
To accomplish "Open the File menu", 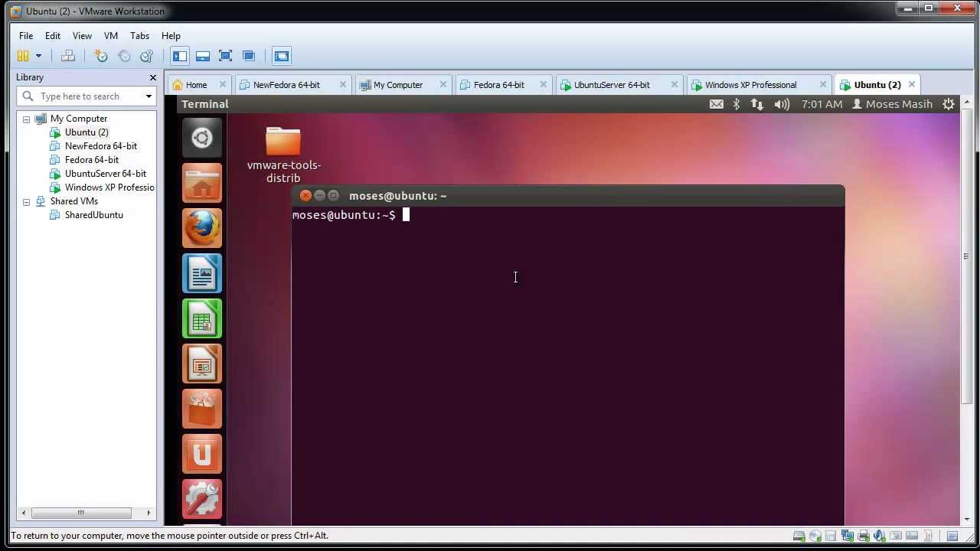I will click(26, 36).
